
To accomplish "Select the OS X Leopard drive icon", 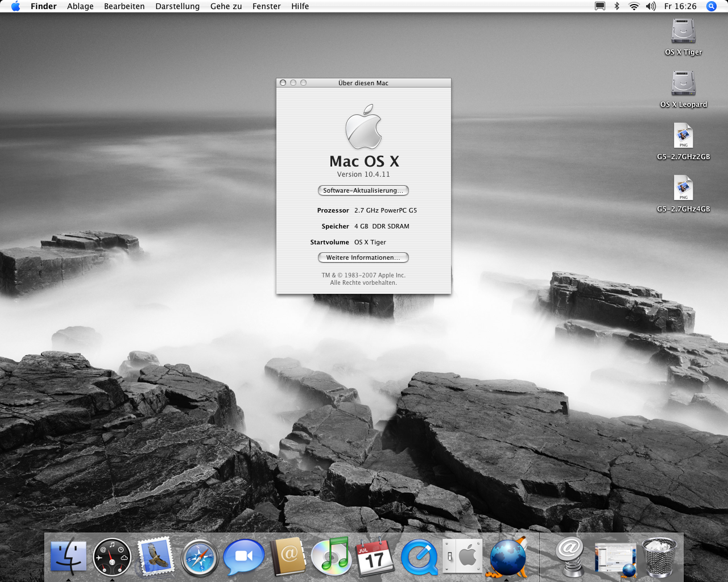I will [x=683, y=84].
